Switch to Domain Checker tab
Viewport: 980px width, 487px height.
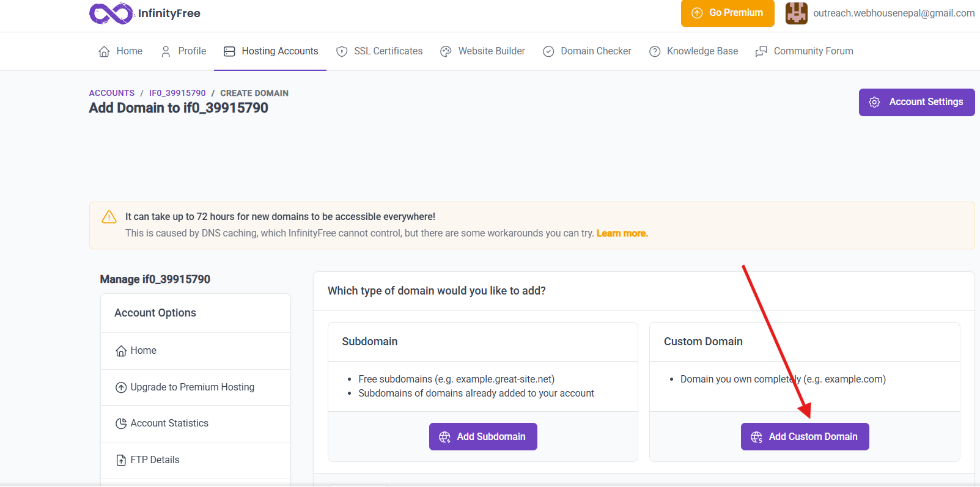[587, 51]
